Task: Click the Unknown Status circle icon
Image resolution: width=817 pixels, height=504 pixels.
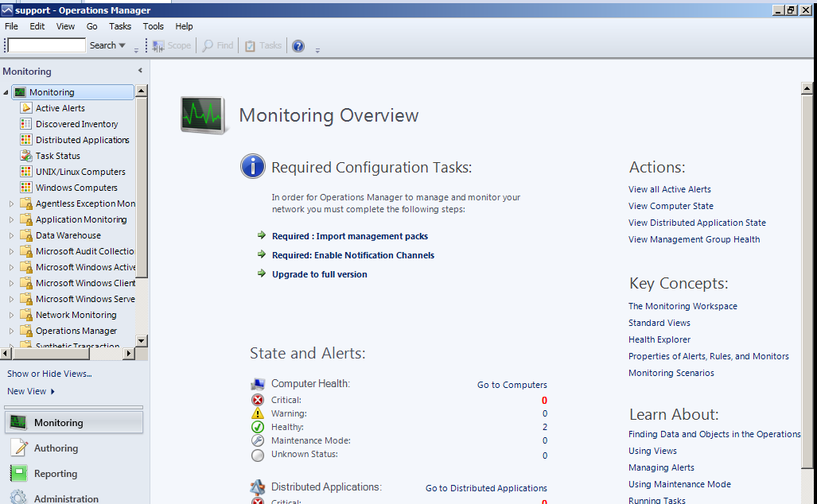Action: coord(258,456)
